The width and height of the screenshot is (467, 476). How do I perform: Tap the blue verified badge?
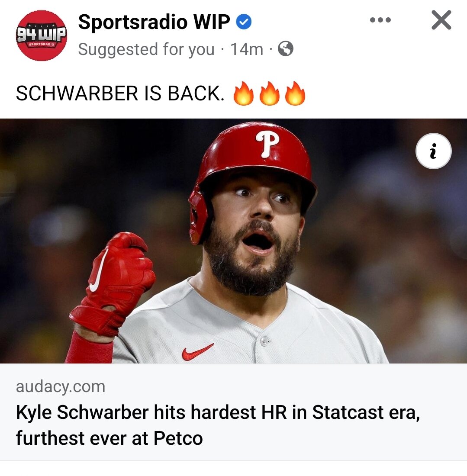pyautogui.click(x=244, y=22)
